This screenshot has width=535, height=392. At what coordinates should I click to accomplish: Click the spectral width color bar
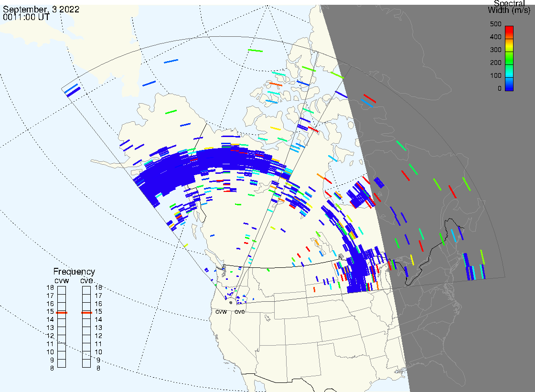click(x=509, y=58)
